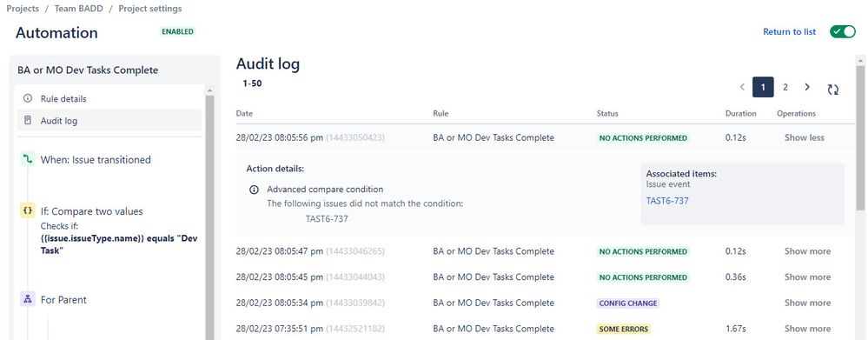
Task: Select the When: Issue transitioned trigger
Action: pyautogui.click(x=96, y=159)
